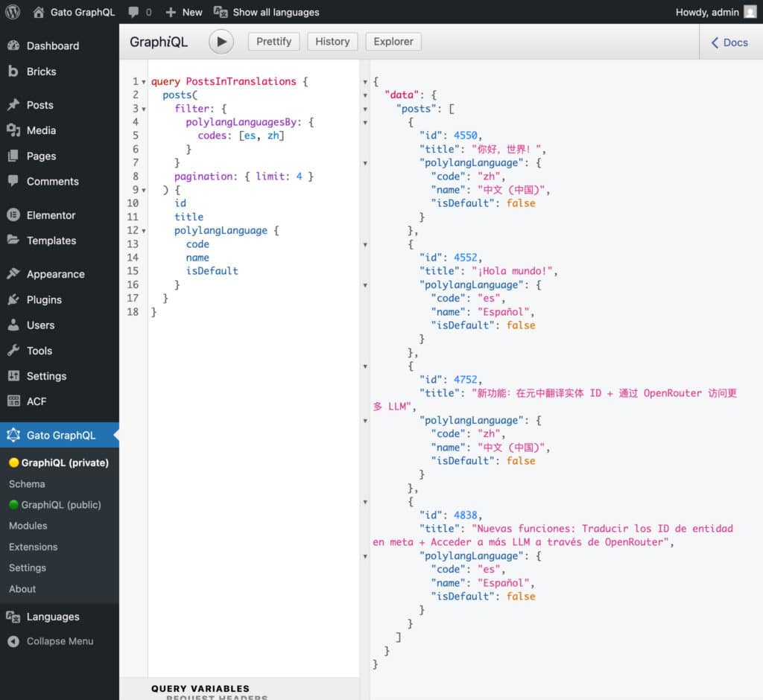Viewport: 763px width, 700px height.
Task: Open the Elementor sidebar menu
Action: [x=51, y=215]
